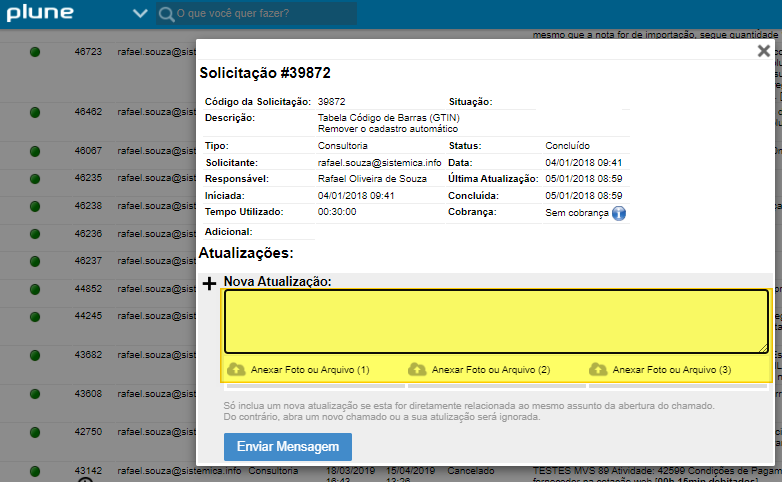Image resolution: width=782 pixels, height=482 pixels.
Task: Click green status dot of row 46236
Action: [x=35, y=234]
